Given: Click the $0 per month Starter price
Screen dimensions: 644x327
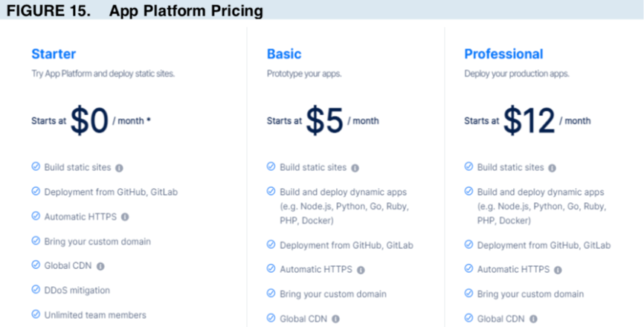Looking at the screenshot, I should 89,120.
